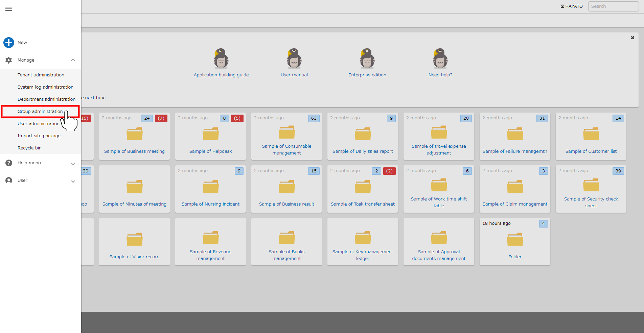Image resolution: width=644 pixels, height=333 pixels.
Task: Click the Help menu question mark icon
Action: tap(9, 163)
